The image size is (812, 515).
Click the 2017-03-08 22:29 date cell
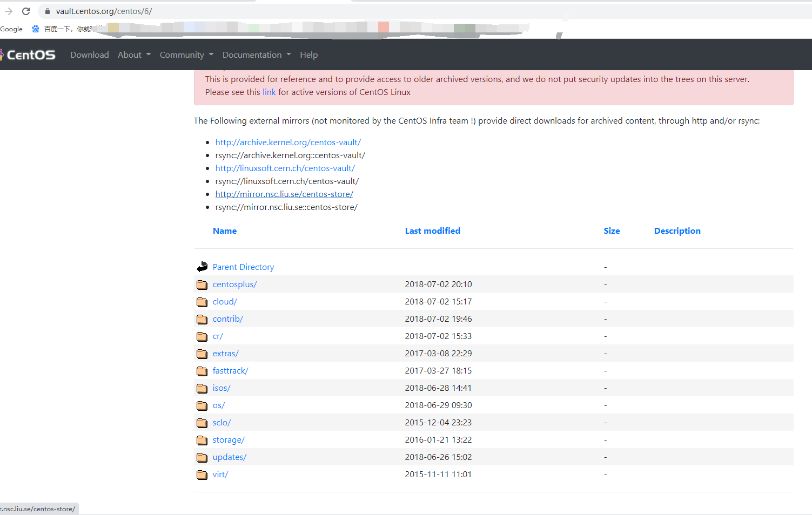pyautogui.click(x=438, y=353)
